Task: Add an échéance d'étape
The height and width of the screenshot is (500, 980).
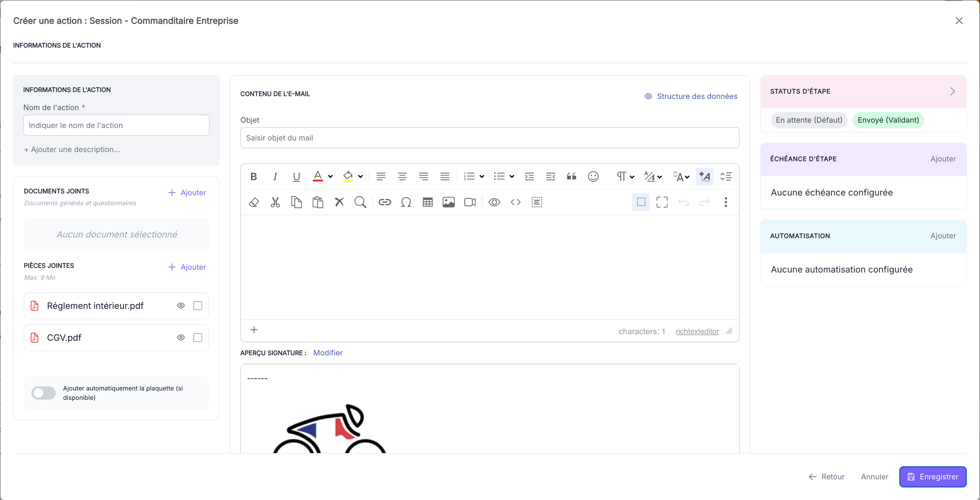Action: coord(943,159)
